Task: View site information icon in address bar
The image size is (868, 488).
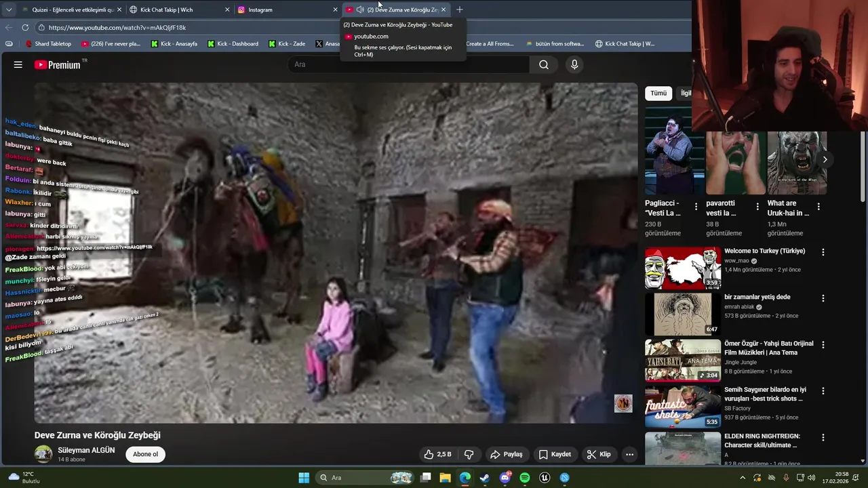Action: point(41,27)
